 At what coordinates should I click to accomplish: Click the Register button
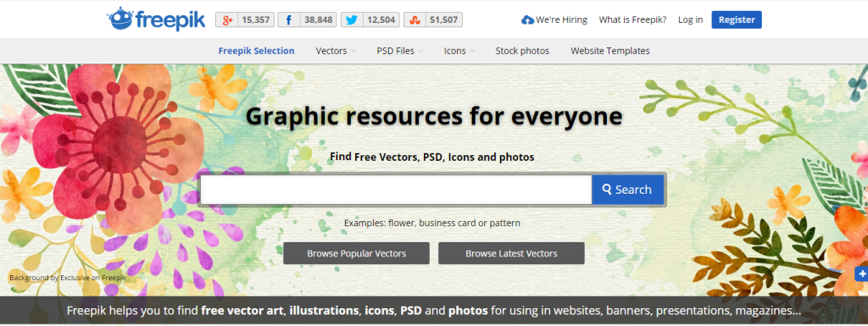(x=737, y=19)
